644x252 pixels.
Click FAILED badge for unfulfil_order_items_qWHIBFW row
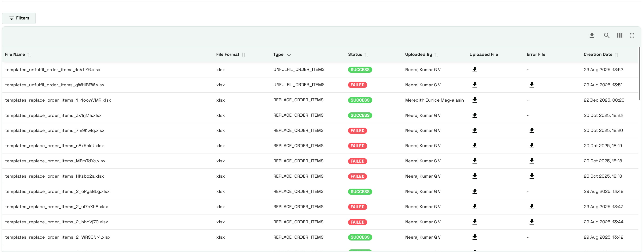(x=357, y=85)
